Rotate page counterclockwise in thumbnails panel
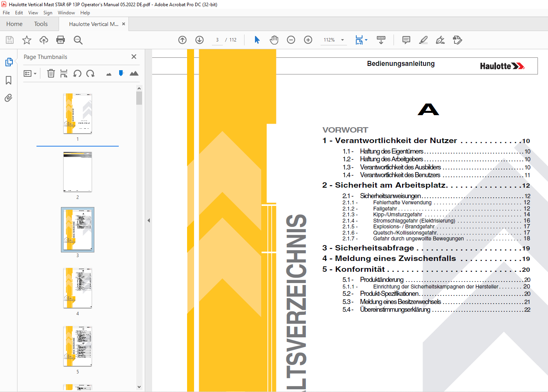Screen dimensions: 548x392 click(x=77, y=73)
